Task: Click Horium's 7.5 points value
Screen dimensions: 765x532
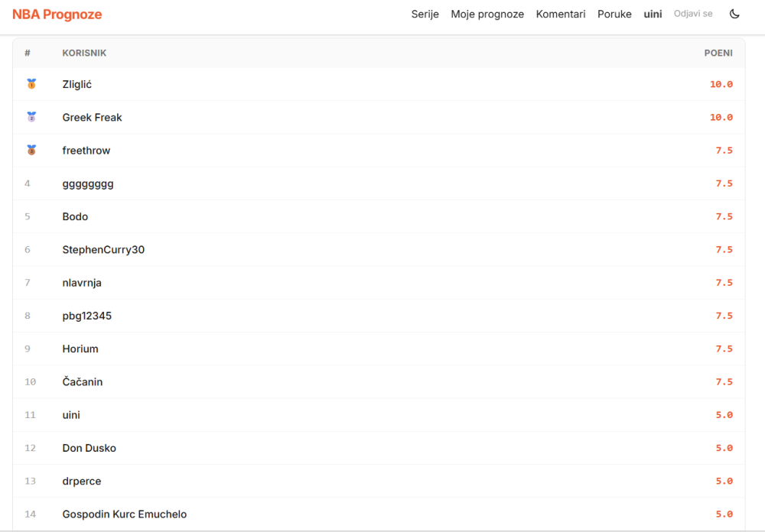Action: point(724,349)
